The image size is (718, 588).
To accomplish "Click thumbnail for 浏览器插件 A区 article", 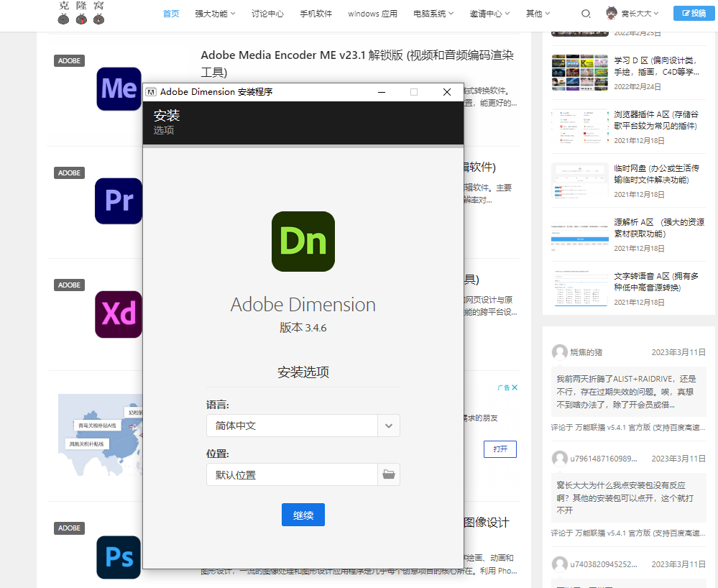I will (580, 127).
